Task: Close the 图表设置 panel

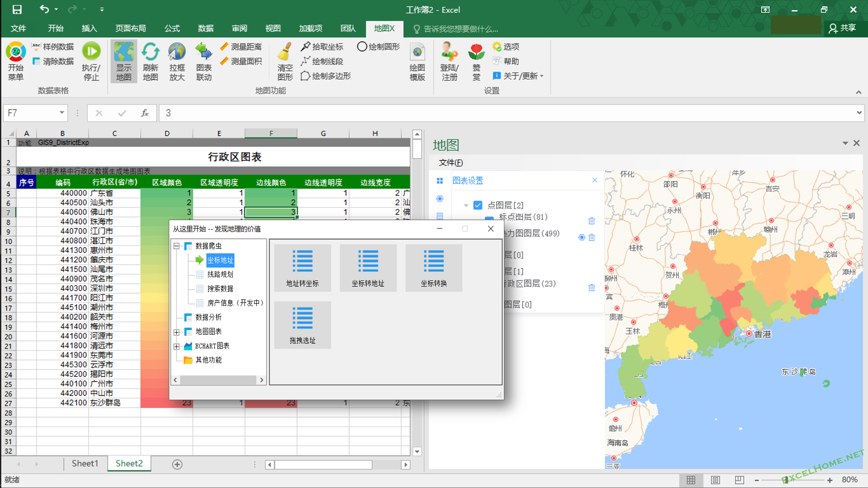Action: pyautogui.click(x=595, y=180)
